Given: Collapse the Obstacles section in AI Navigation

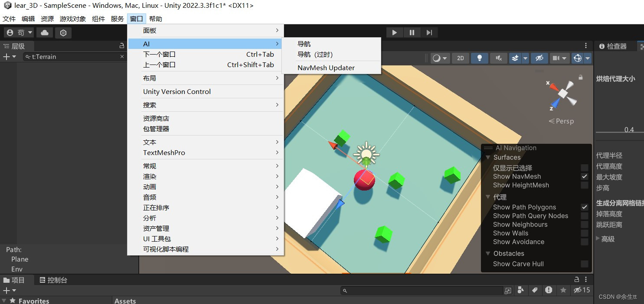Looking at the screenshot, I should point(488,253).
